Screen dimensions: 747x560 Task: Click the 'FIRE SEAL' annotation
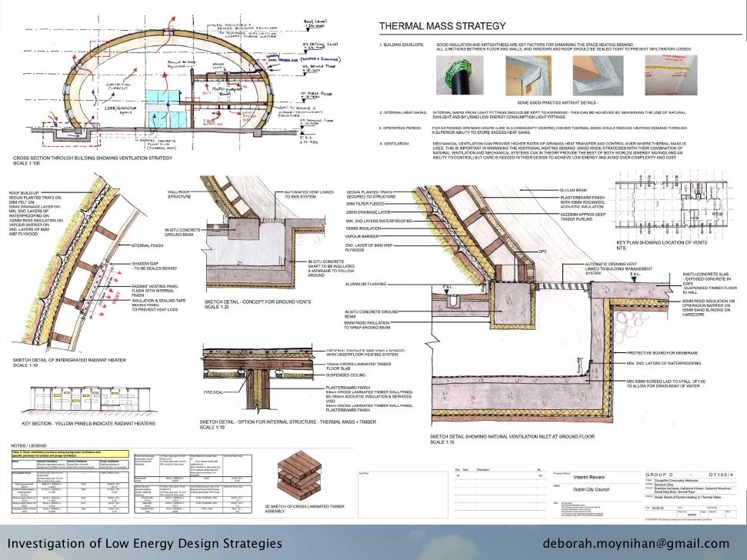(213, 392)
